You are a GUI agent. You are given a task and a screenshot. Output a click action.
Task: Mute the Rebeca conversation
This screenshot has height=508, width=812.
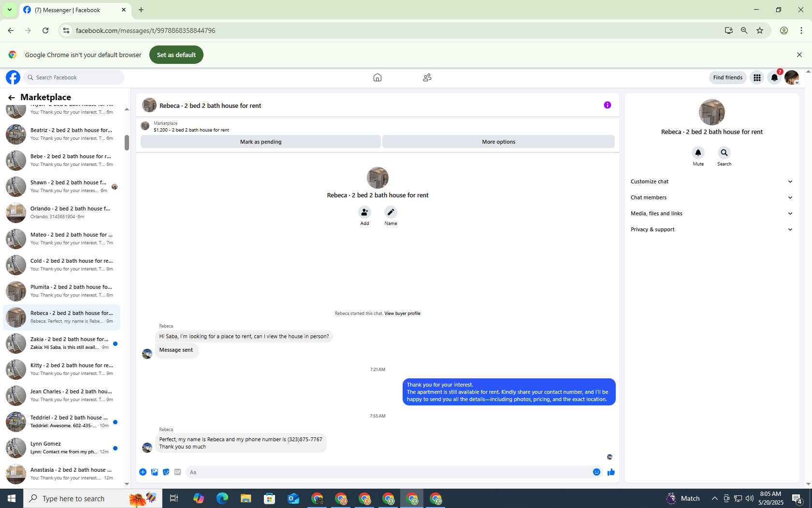pos(698,153)
